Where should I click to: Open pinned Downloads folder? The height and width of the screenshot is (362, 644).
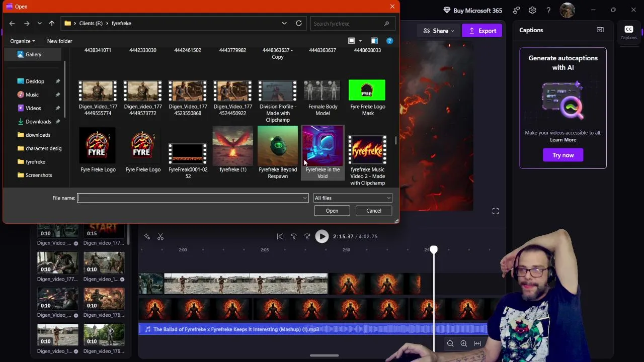[38, 122]
